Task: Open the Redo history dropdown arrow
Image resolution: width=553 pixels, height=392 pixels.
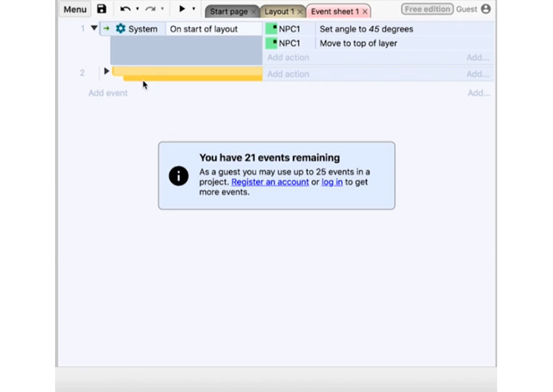Action: (x=162, y=9)
